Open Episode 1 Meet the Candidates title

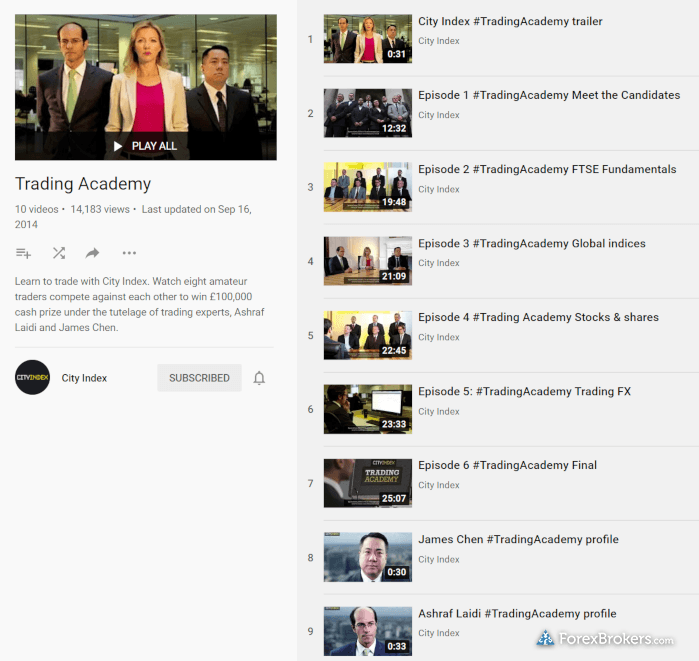549,95
